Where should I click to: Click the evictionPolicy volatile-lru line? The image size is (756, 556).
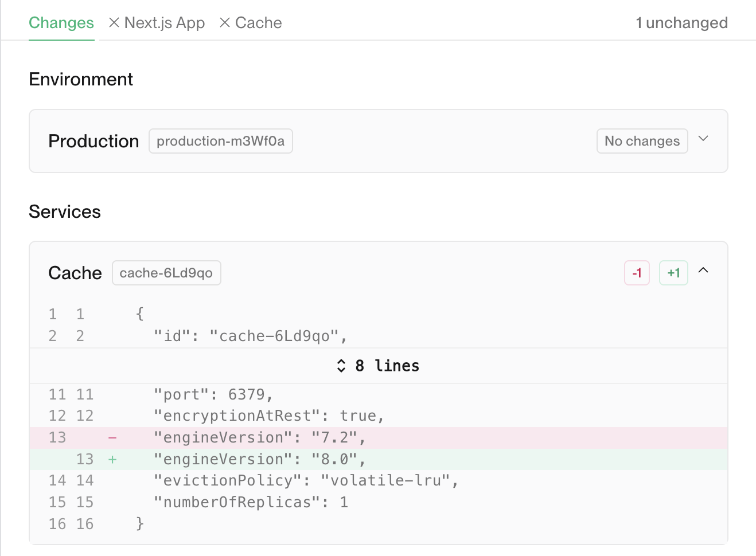pos(306,480)
